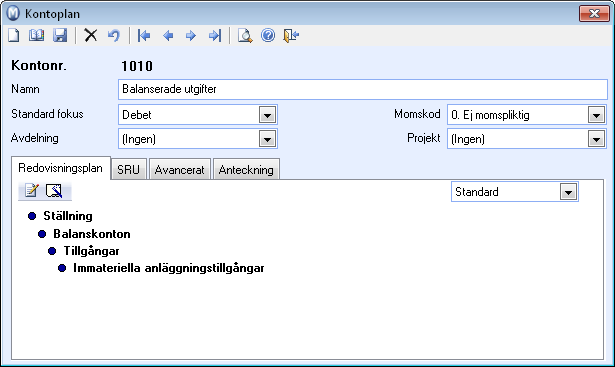615x367 pixels.
Task: Open the Anteckning tab
Action: pos(246,169)
